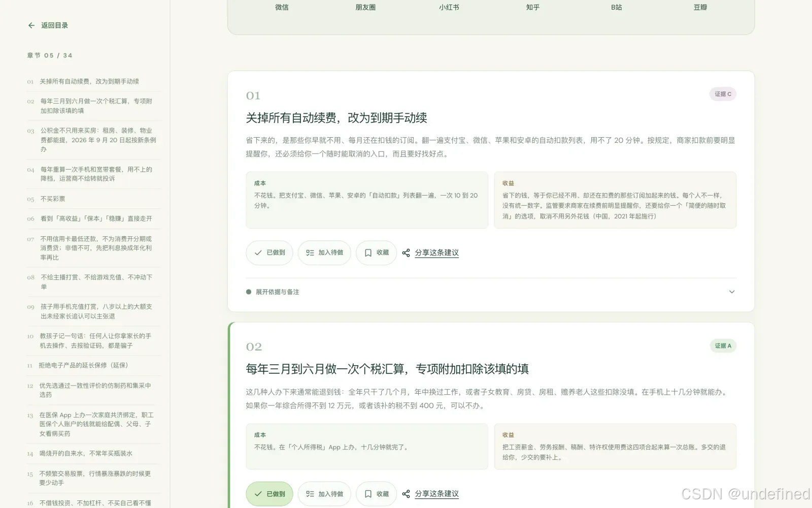Add card 01 to 加入待做 list
This screenshot has height=508, width=812.
click(x=324, y=252)
